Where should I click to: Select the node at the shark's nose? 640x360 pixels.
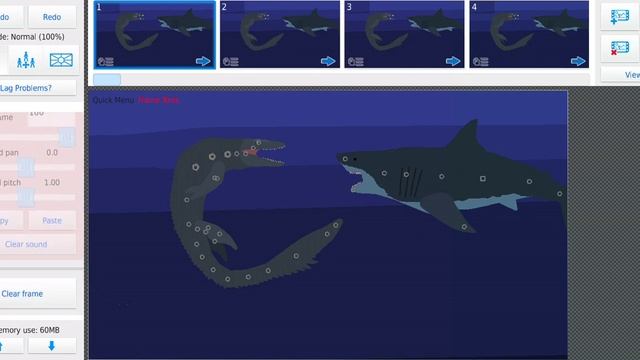click(x=345, y=158)
